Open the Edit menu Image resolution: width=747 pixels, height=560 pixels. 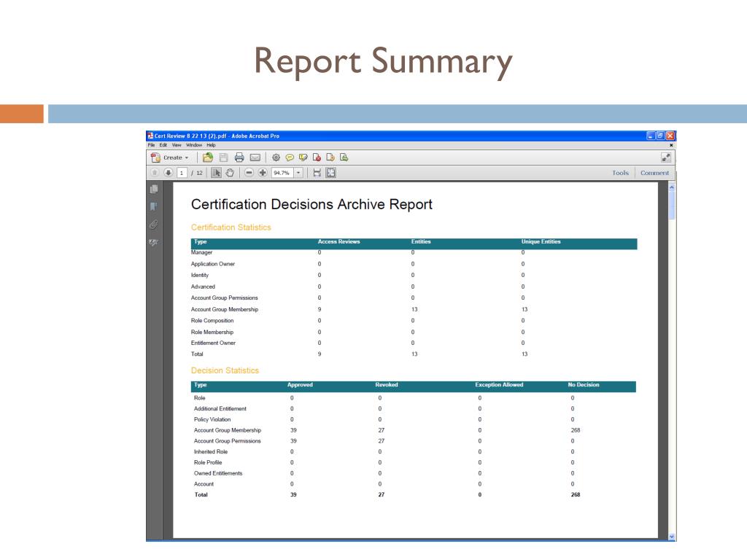[163, 145]
